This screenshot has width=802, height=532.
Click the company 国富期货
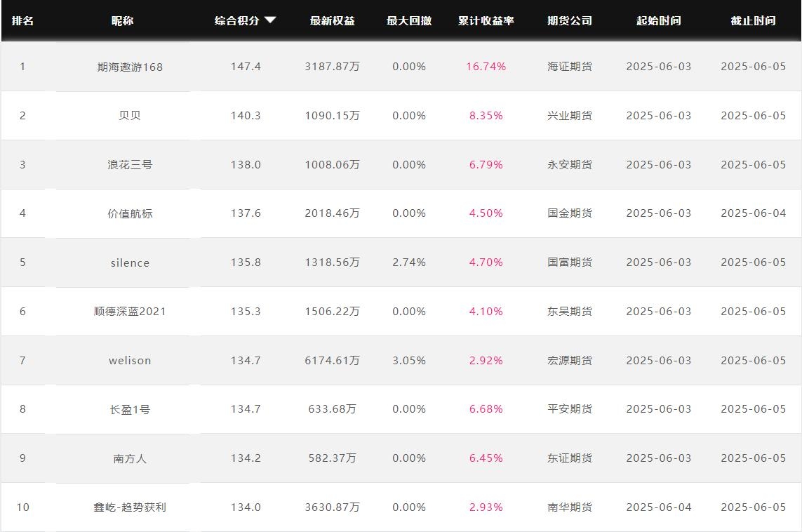[570, 262]
